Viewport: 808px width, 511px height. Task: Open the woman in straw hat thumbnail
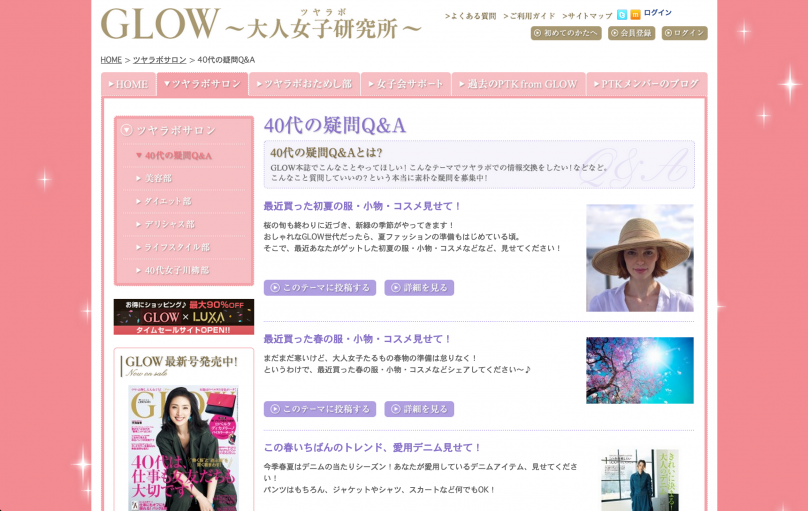coord(640,258)
